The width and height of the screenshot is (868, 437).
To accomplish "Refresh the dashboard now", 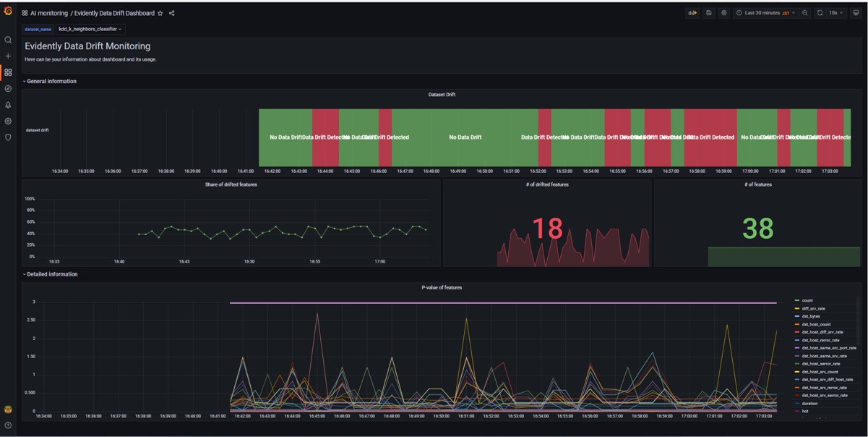I will coord(820,13).
